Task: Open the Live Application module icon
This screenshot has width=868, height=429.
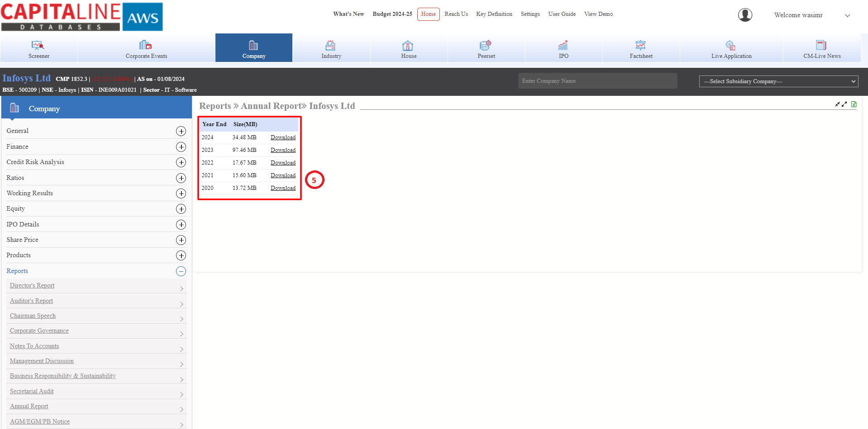Action: [730, 45]
